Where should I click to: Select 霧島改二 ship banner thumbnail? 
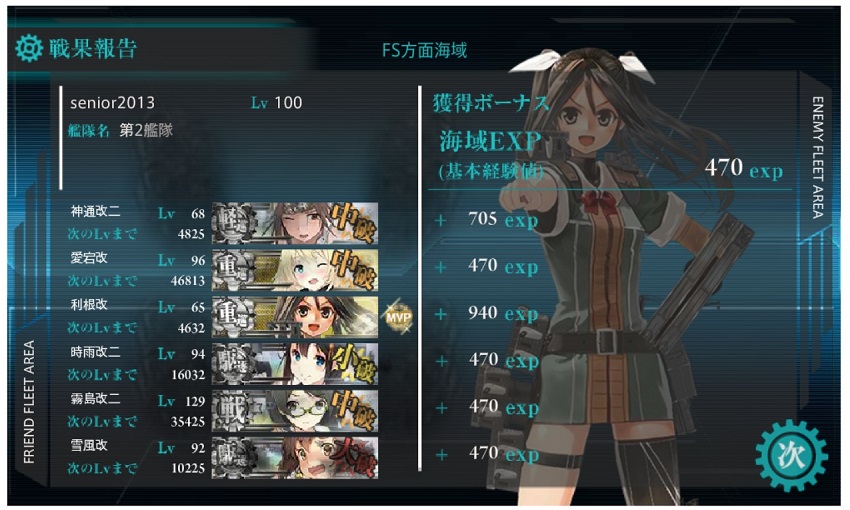[x=295, y=411]
